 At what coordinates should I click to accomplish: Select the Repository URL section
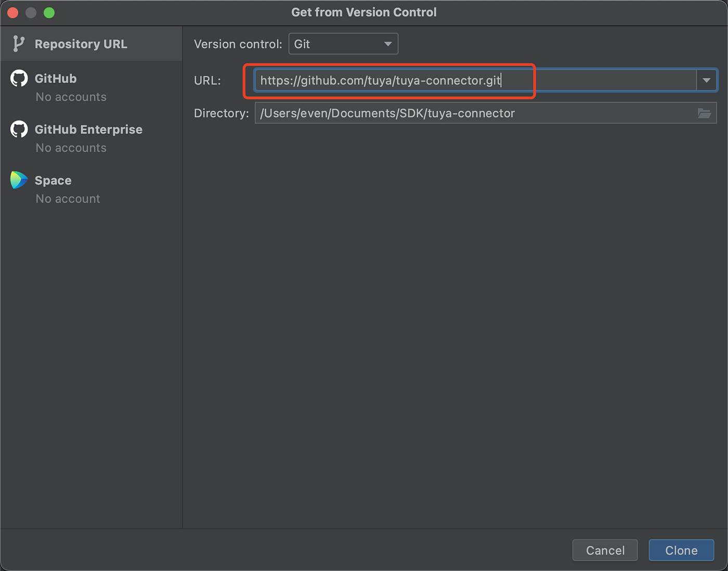(x=81, y=44)
